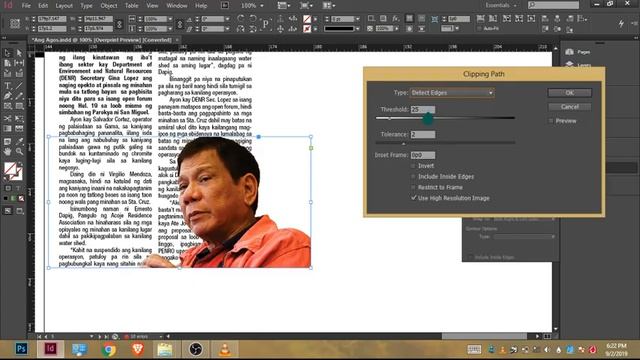Viewport: 640px width, 360px height.
Task: Select the Eyedropper tool
Action: pos(19,141)
